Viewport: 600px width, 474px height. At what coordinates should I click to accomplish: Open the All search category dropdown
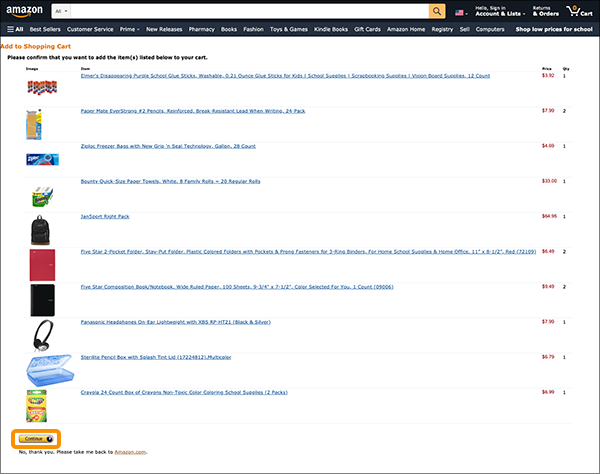tap(61, 11)
